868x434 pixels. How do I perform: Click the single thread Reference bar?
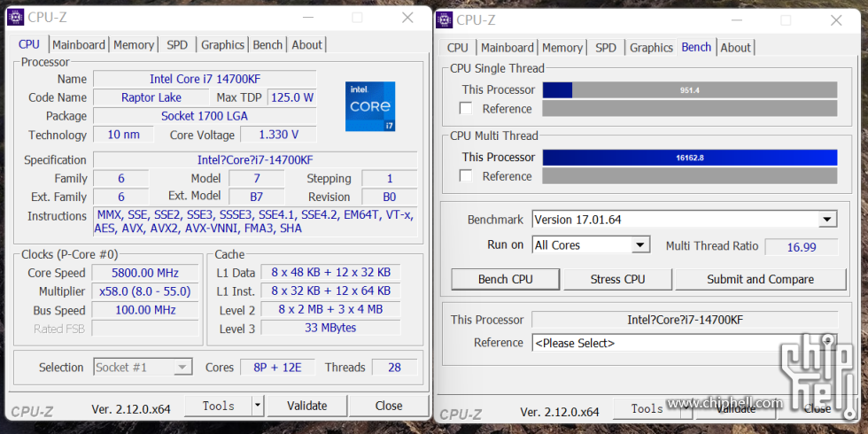[x=690, y=108]
